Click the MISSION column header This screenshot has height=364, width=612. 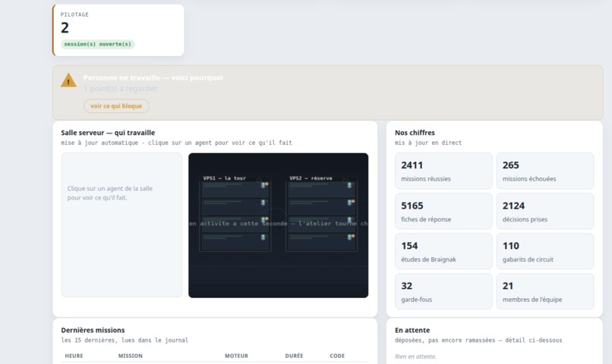tap(131, 356)
